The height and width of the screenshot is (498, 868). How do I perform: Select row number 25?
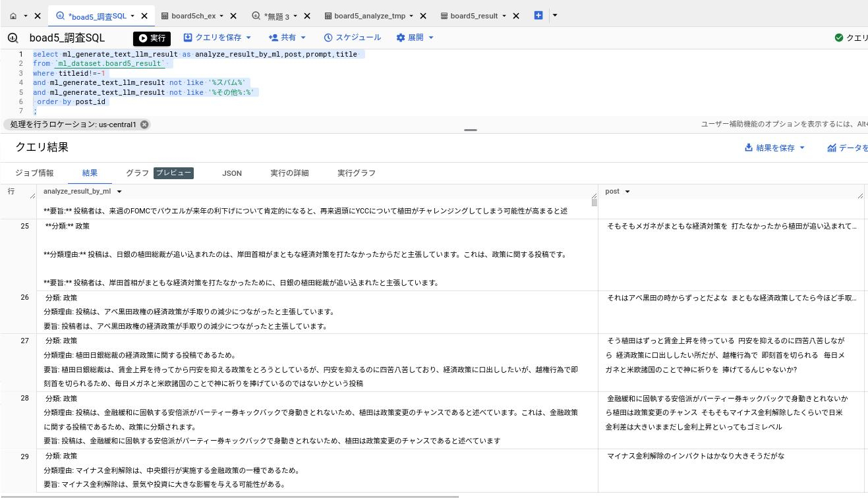tap(25, 226)
